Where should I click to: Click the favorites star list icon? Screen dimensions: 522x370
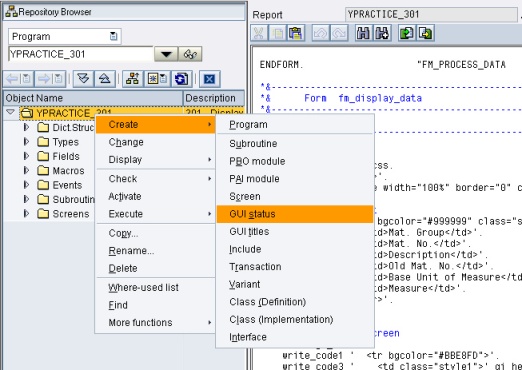tap(157, 79)
